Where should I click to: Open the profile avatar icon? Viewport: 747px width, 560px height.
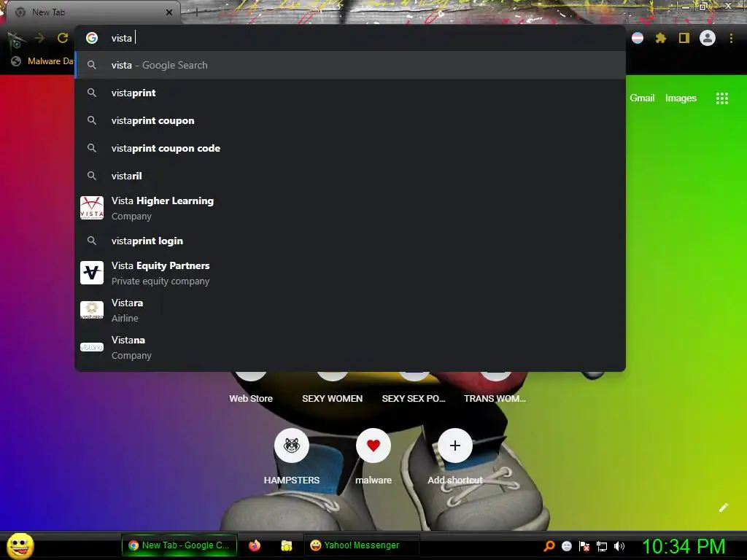(708, 38)
